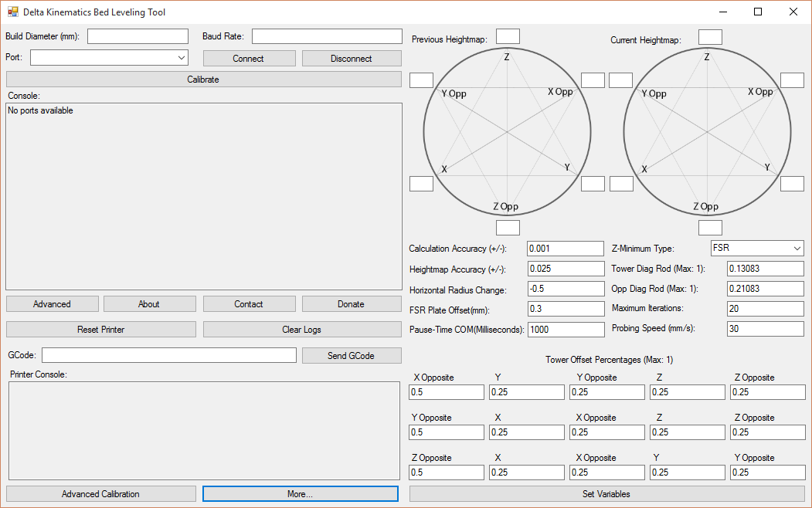Clear Logs from the console

click(x=301, y=330)
